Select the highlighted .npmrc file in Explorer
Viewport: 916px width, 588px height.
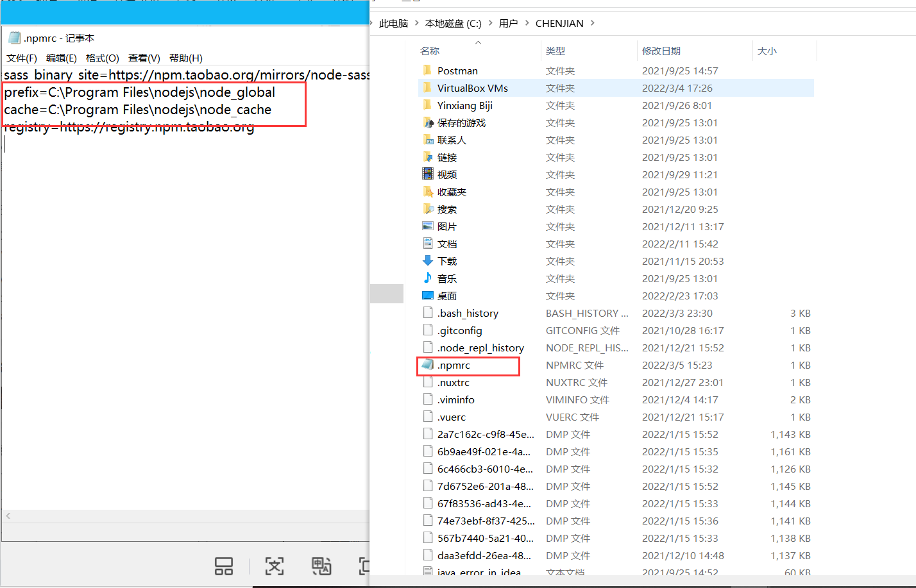[x=457, y=365]
